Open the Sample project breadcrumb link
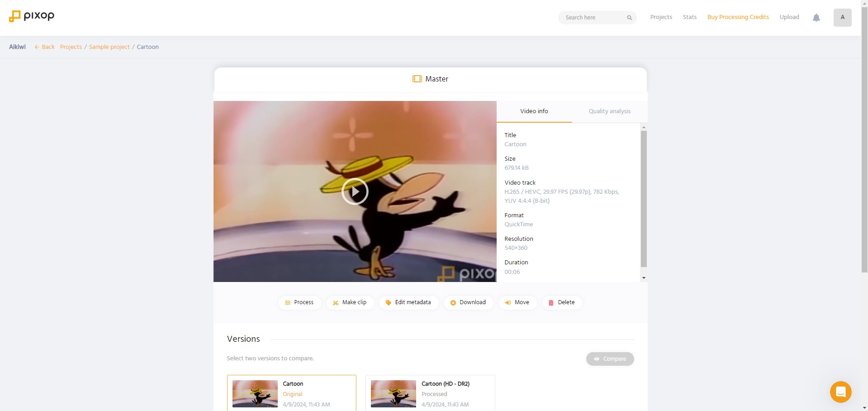 109,47
